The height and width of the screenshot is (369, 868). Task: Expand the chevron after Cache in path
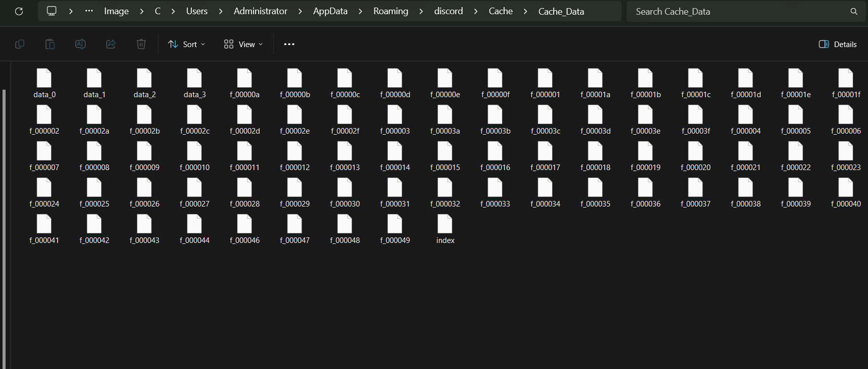tap(525, 11)
